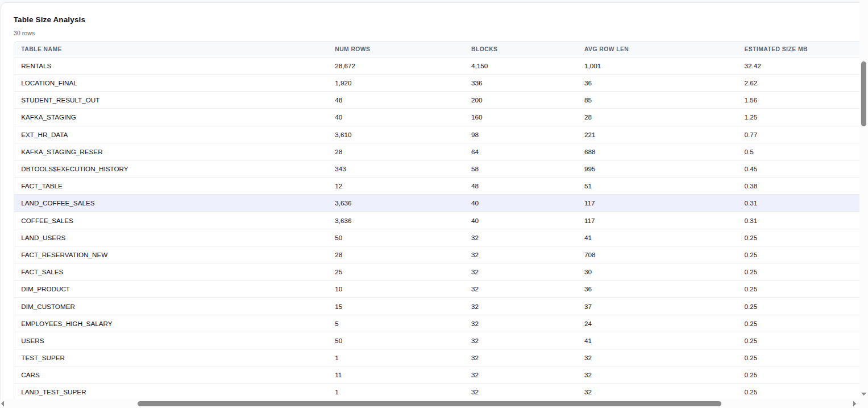Sort by AVG ROW LEN column header
The image size is (868, 408).
point(607,50)
